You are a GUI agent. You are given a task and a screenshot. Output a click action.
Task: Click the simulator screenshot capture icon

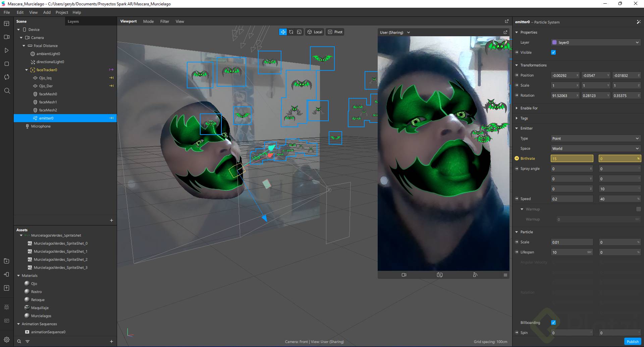(439, 275)
